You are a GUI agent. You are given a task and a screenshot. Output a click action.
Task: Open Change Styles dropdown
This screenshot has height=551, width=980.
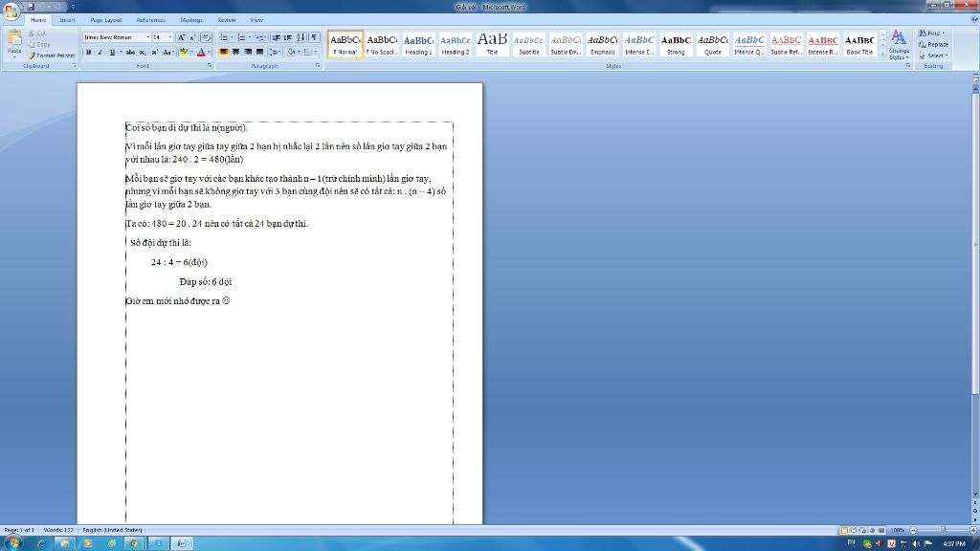point(899,45)
